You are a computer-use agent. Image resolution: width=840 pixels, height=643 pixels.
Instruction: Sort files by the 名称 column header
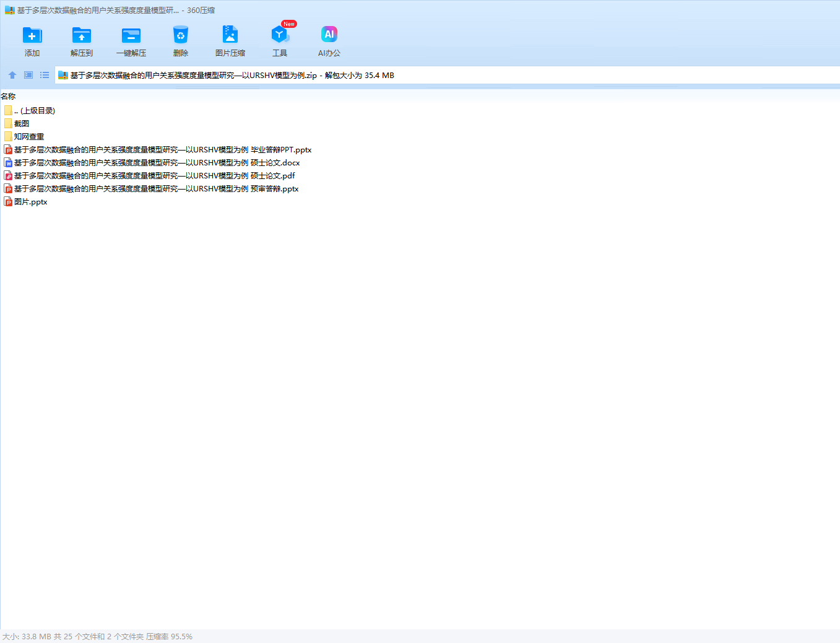9,97
